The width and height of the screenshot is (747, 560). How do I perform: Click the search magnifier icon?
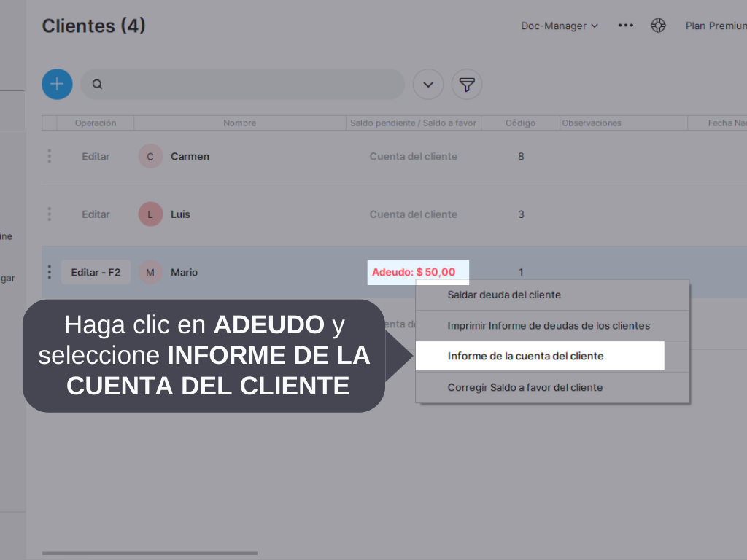click(x=97, y=85)
